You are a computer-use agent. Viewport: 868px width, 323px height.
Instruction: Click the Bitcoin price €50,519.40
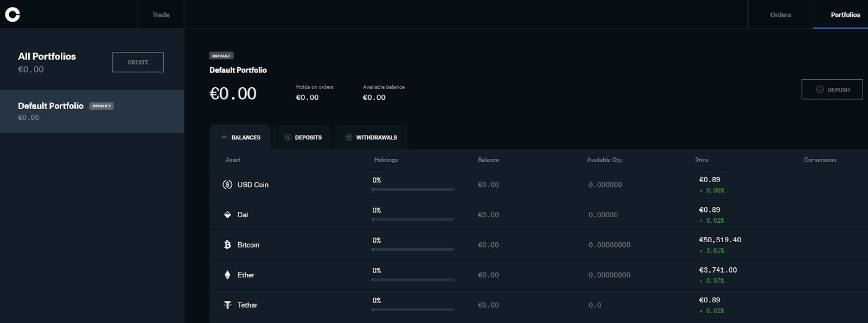coord(720,240)
